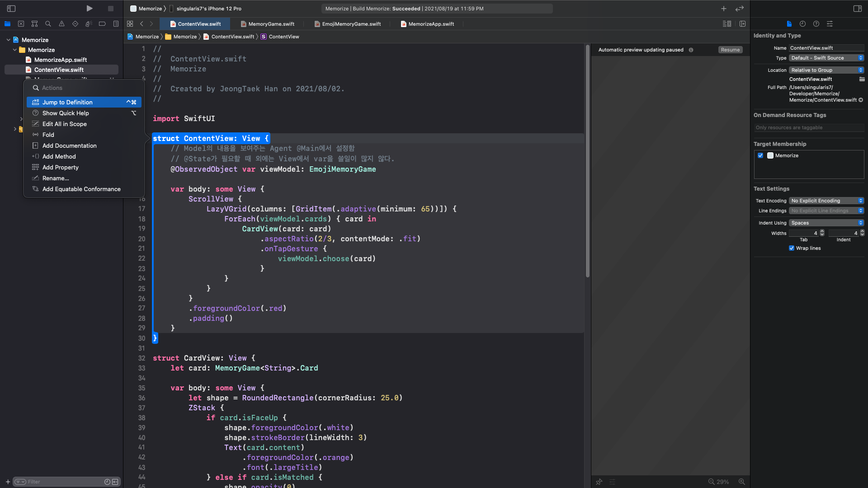
Task: Open the Debug navigator
Action: click(x=89, y=24)
